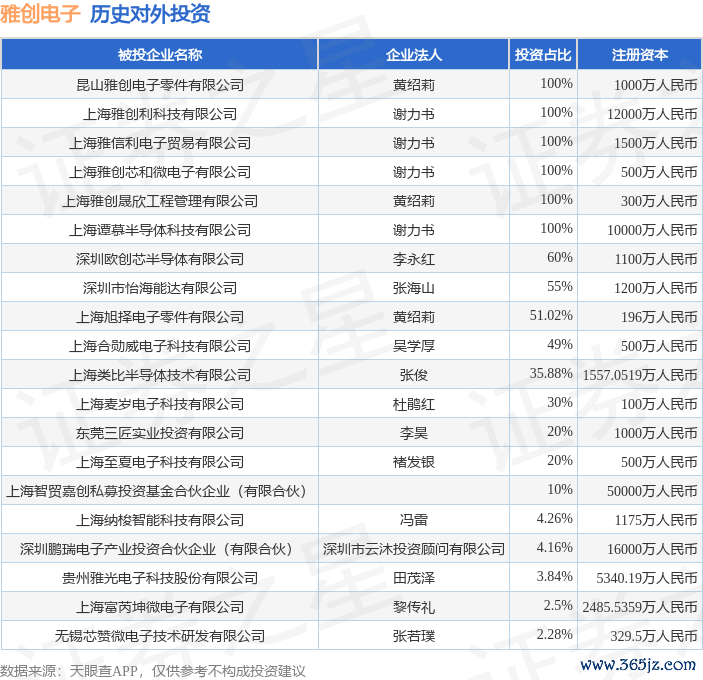Select 深圳欧创芯半导体有限公司 cell
The width and height of the screenshot is (703, 680).
pyautogui.click(x=160, y=259)
